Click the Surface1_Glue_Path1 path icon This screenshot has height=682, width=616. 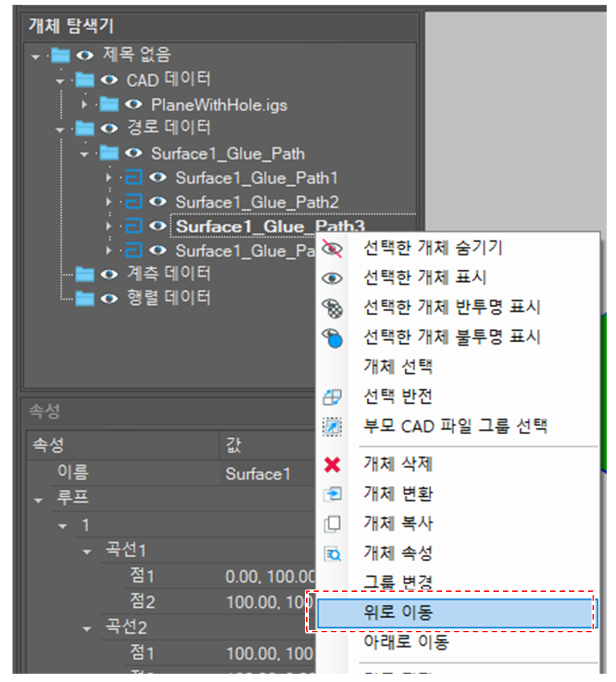(x=134, y=178)
